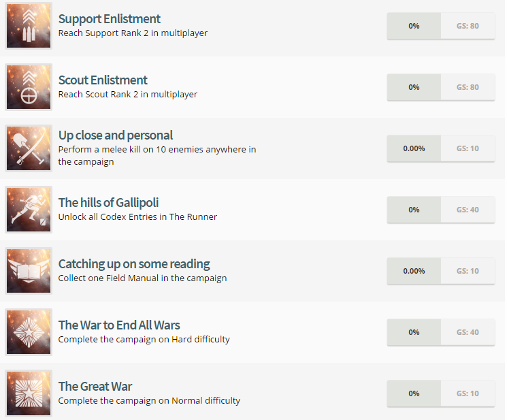
Task: Click GS: 10 badge for The Great War
Action: 468,393
